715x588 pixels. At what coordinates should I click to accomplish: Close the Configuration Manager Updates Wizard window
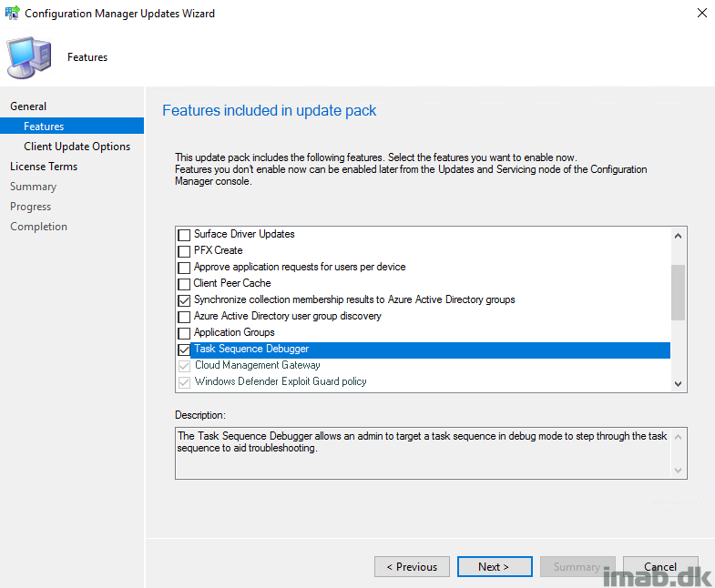click(x=701, y=14)
